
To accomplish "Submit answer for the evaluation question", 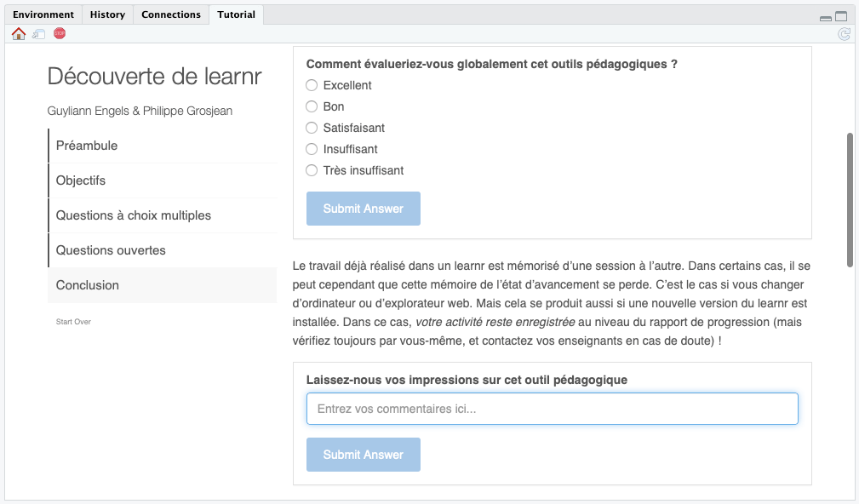I will (x=364, y=209).
